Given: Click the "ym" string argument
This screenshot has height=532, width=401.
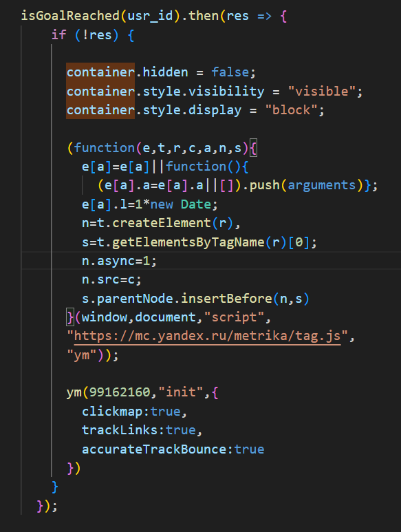Looking at the screenshot, I should (x=82, y=355).
